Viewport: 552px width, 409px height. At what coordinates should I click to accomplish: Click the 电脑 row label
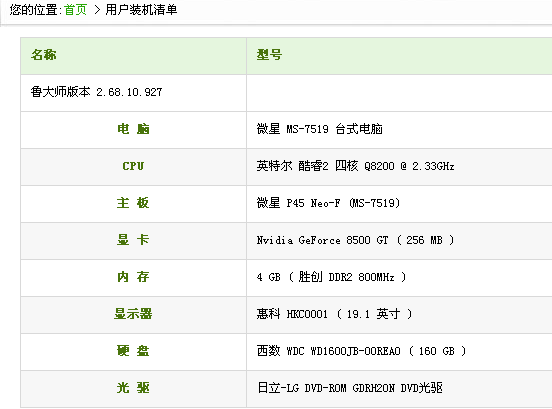coord(133,129)
